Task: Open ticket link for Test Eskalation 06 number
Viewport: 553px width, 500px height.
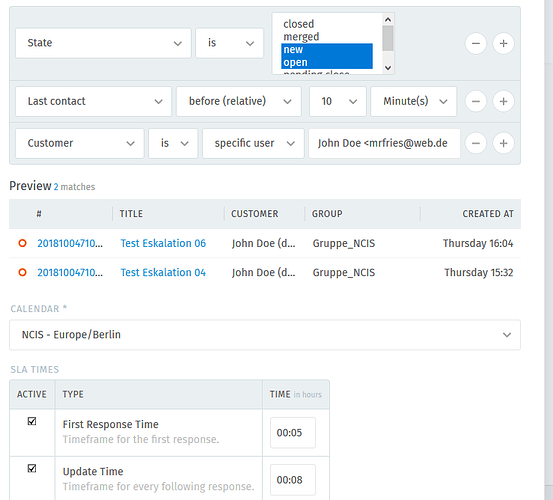Action: tap(70, 243)
